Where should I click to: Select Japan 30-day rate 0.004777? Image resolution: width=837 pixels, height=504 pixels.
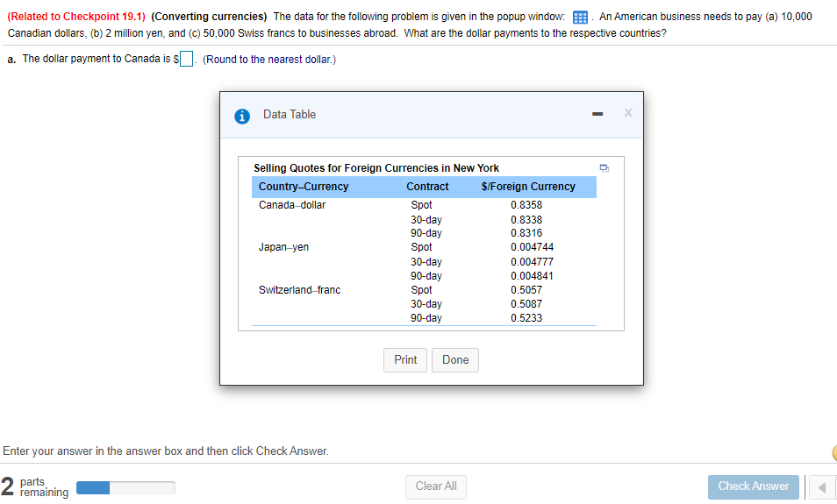pyautogui.click(x=533, y=262)
